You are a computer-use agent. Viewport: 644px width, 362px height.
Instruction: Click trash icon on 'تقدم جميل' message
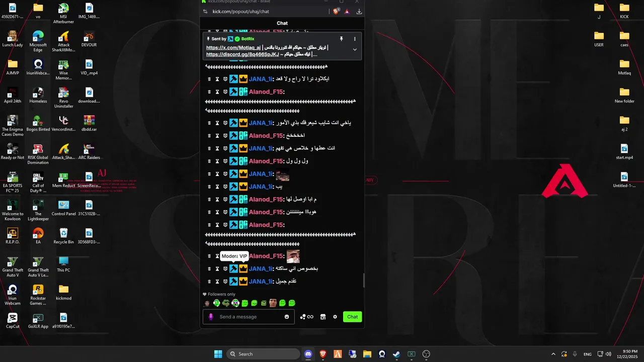click(x=209, y=282)
